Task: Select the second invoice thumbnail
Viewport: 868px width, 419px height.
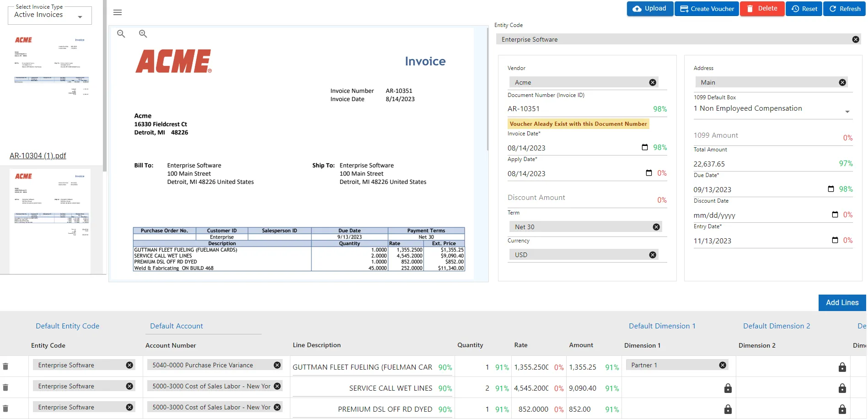Action: coord(50,220)
